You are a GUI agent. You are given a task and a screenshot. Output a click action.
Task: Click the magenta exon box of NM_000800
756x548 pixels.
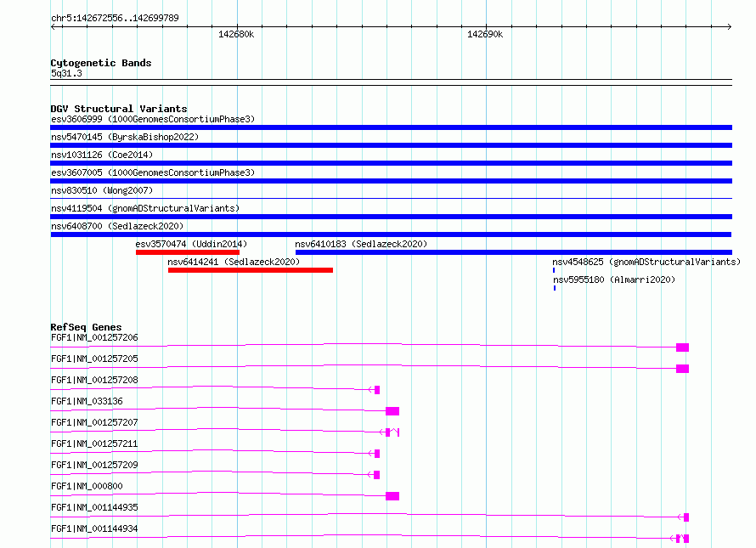tap(392, 496)
